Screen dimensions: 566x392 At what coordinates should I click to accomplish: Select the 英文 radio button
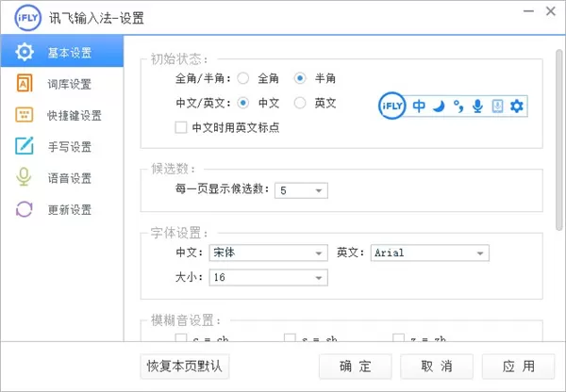tap(300, 103)
